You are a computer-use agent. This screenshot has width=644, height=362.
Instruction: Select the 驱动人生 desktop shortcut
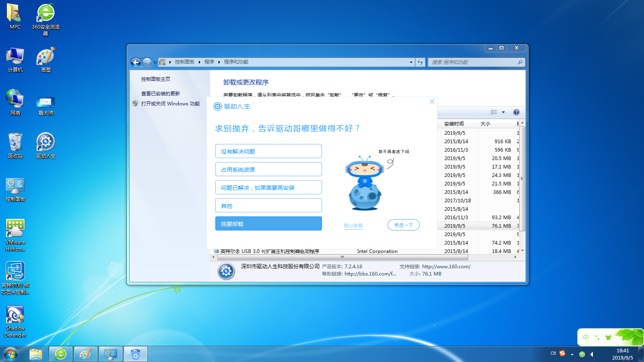coord(45,146)
